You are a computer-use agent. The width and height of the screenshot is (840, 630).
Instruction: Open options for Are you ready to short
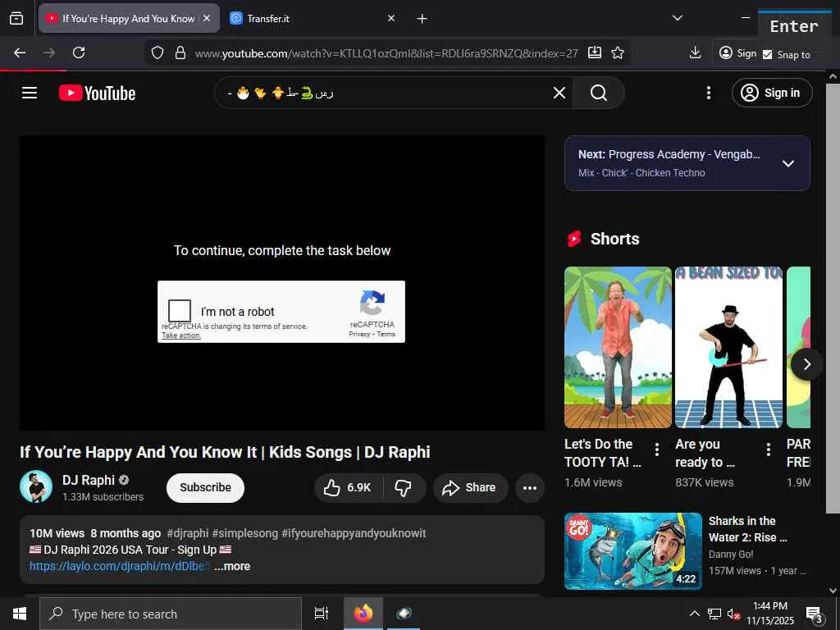tap(768, 449)
